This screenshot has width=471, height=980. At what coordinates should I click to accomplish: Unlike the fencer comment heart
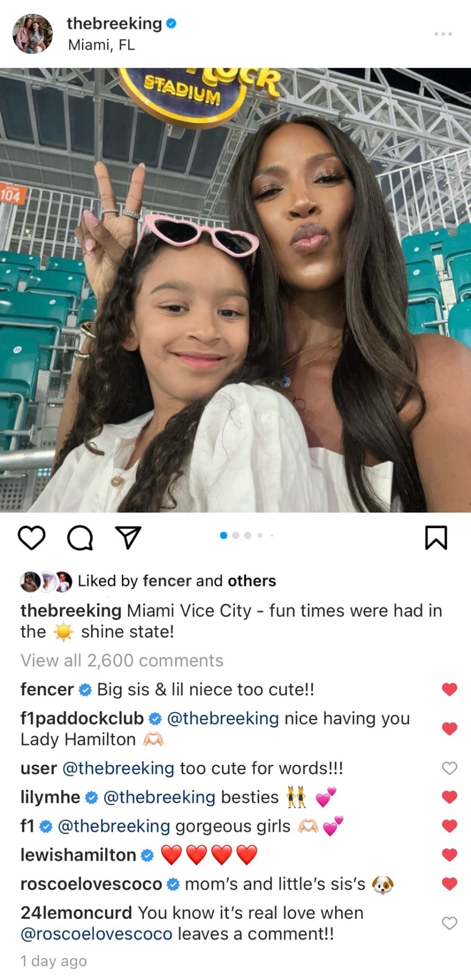tap(449, 689)
